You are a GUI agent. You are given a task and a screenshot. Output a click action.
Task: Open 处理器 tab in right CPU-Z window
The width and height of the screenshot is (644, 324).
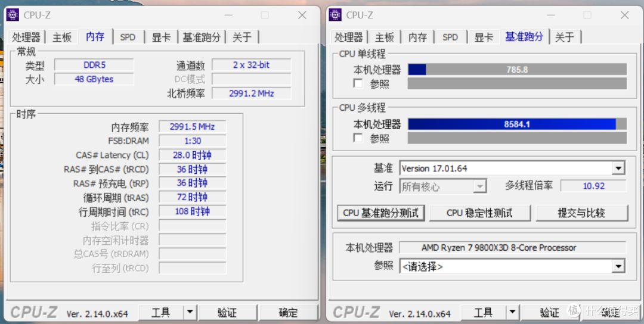tap(349, 38)
